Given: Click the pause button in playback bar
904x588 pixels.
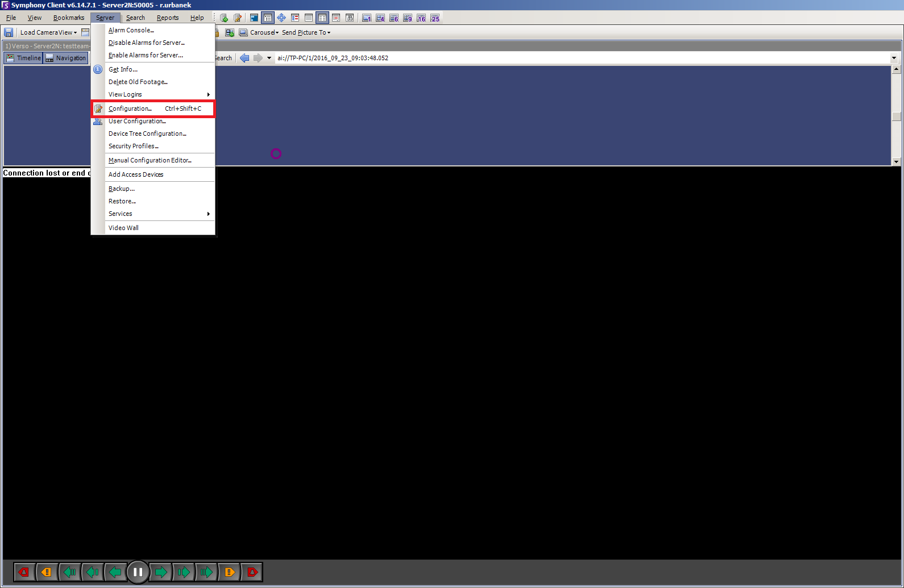Looking at the screenshot, I should pos(138,572).
